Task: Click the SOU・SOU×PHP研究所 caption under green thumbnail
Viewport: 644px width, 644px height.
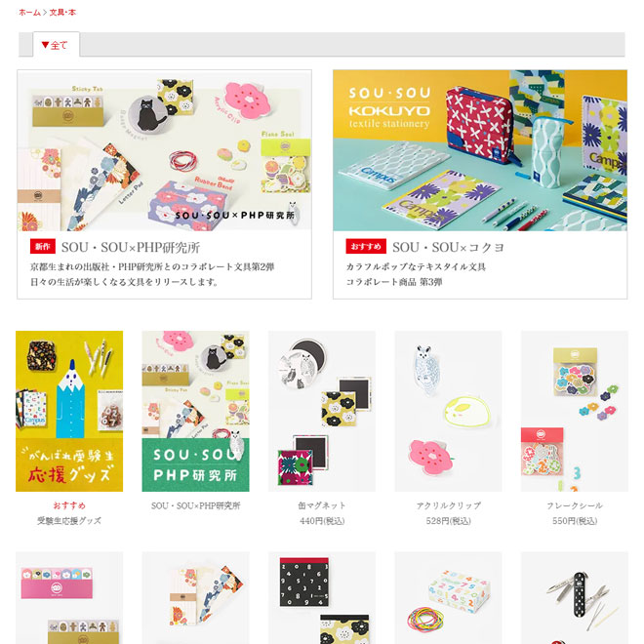Action: coord(195,505)
